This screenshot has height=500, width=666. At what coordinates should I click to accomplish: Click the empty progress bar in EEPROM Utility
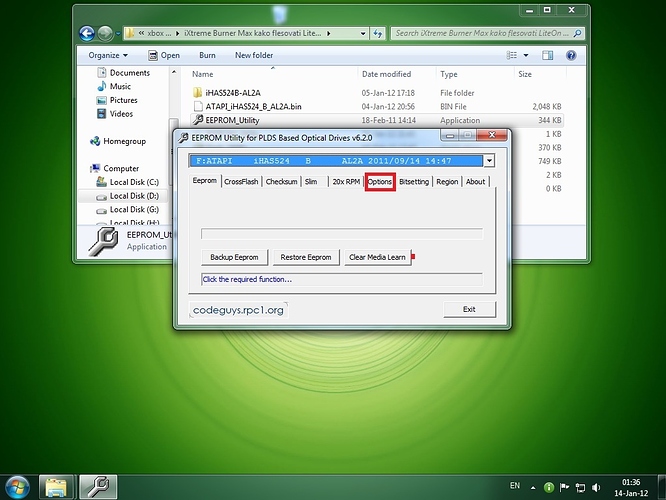[x=342, y=234]
